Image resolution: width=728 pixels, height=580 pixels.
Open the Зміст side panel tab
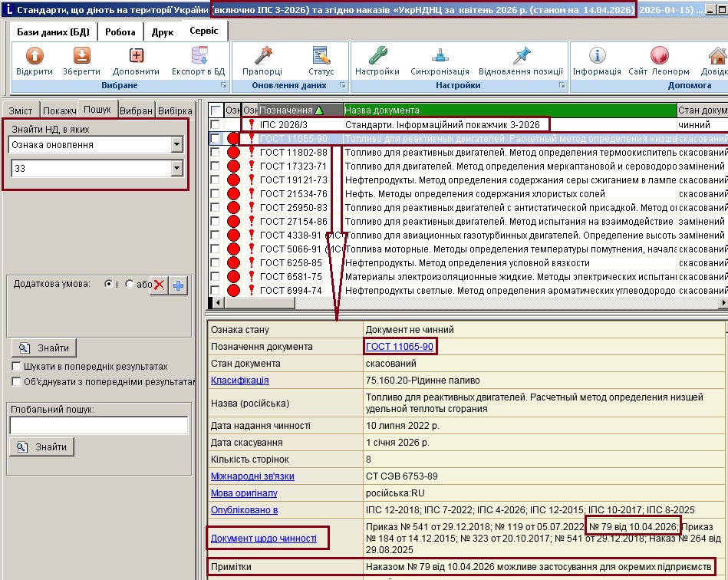click(x=21, y=110)
